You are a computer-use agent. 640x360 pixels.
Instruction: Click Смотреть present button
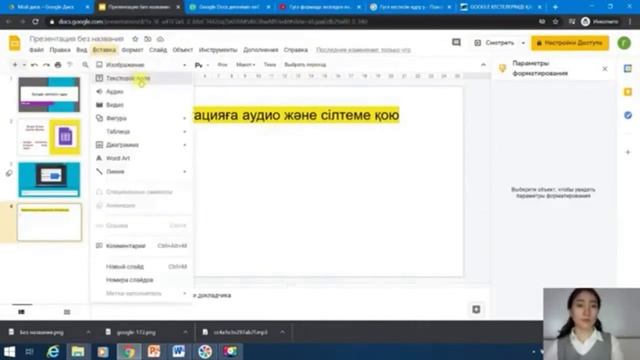pyautogui.click(x=495, y=43)
